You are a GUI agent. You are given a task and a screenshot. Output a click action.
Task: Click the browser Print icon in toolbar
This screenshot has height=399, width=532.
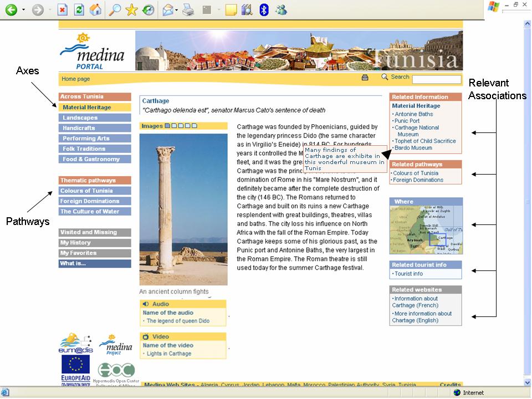pyautogui.click(x=188, y=10)
